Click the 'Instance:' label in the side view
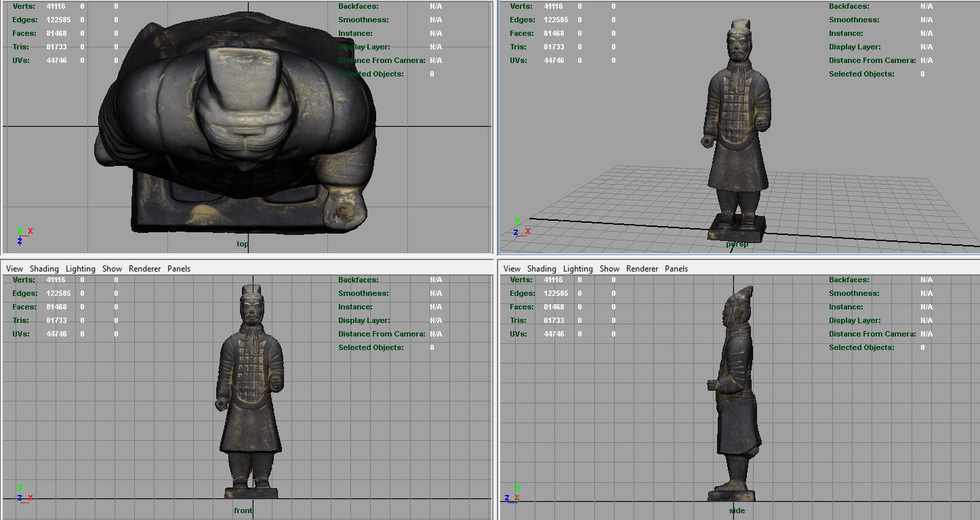 pyautogui.click(x=846, y=307)
